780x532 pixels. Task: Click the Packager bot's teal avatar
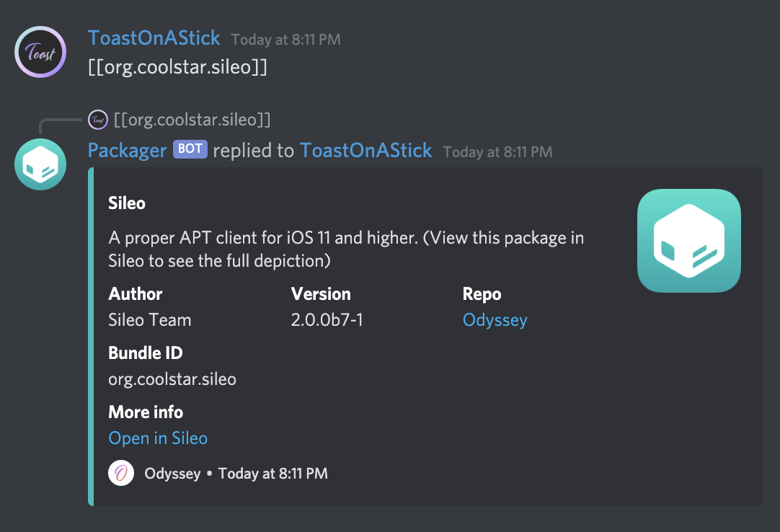point(40,164)
